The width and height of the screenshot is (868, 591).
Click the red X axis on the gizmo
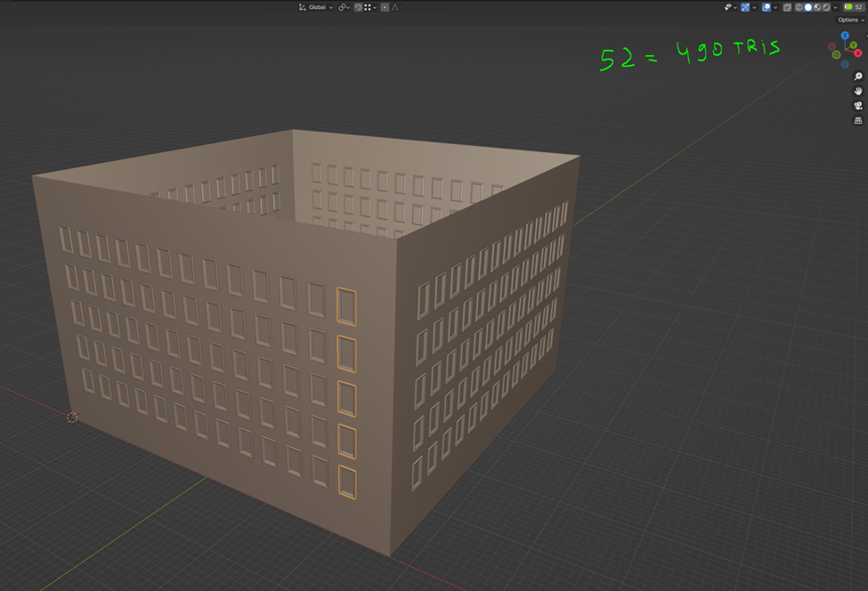(858, 53)
